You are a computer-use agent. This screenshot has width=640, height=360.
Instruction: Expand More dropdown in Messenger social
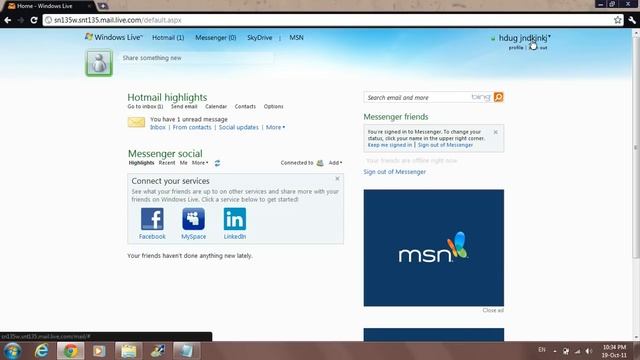click(x=200, y=163)
